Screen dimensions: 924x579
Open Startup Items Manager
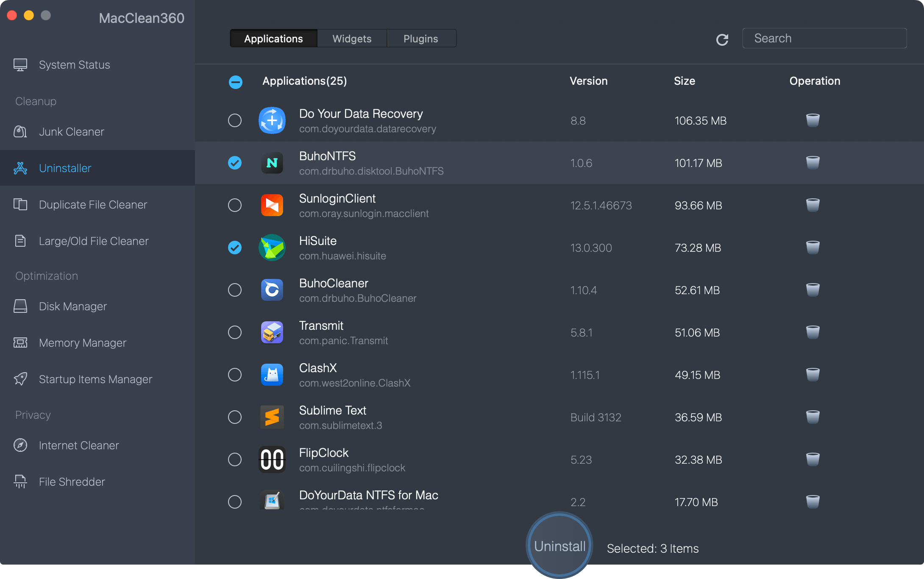(x=95, y=379)
